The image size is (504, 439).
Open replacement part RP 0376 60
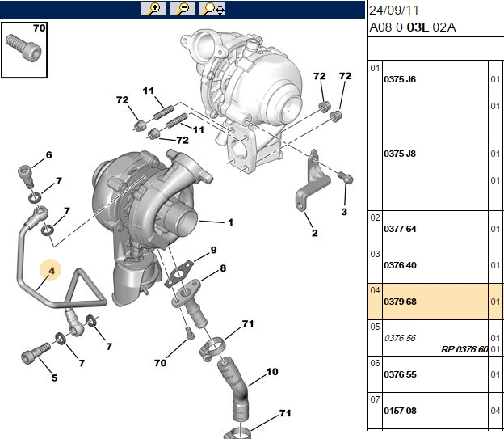(464, 349)
